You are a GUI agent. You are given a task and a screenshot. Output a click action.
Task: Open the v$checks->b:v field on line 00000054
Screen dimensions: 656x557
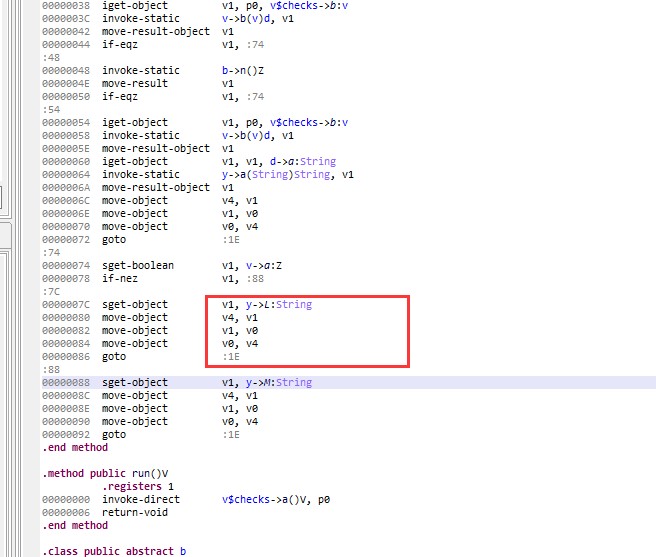coord(309,122)
